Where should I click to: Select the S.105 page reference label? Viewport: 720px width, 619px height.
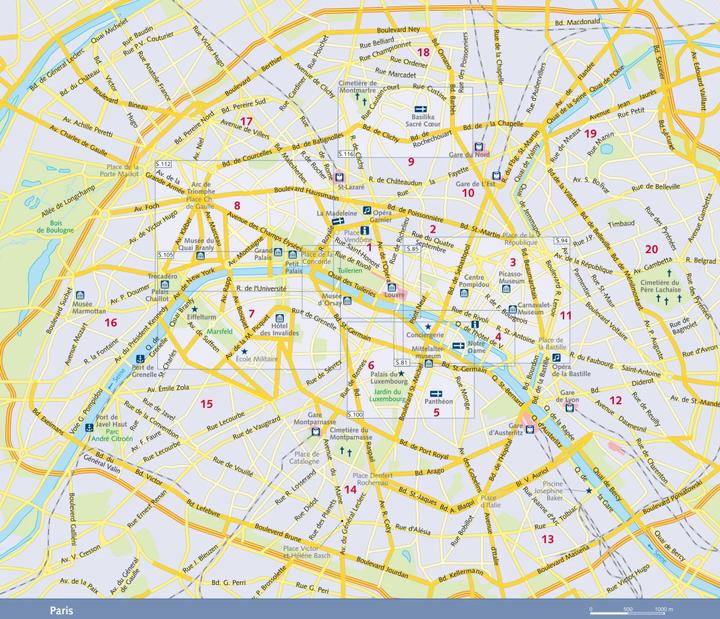click(x=166, y=254)
